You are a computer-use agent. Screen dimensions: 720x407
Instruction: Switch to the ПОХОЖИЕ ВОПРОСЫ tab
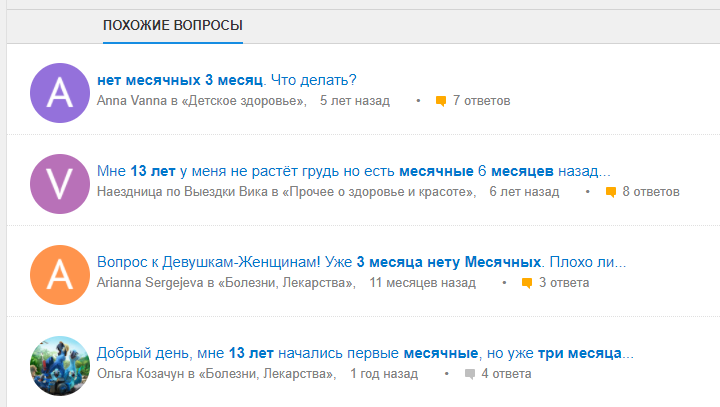pos(173,25)
